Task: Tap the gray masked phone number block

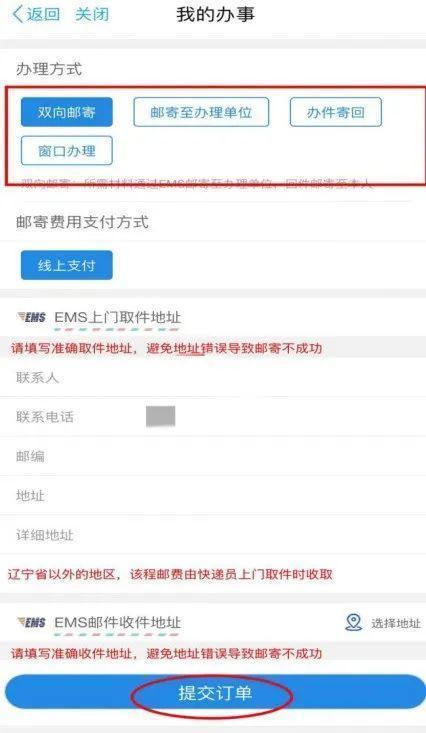Action: pyautogui.click(x=160, y=416)
